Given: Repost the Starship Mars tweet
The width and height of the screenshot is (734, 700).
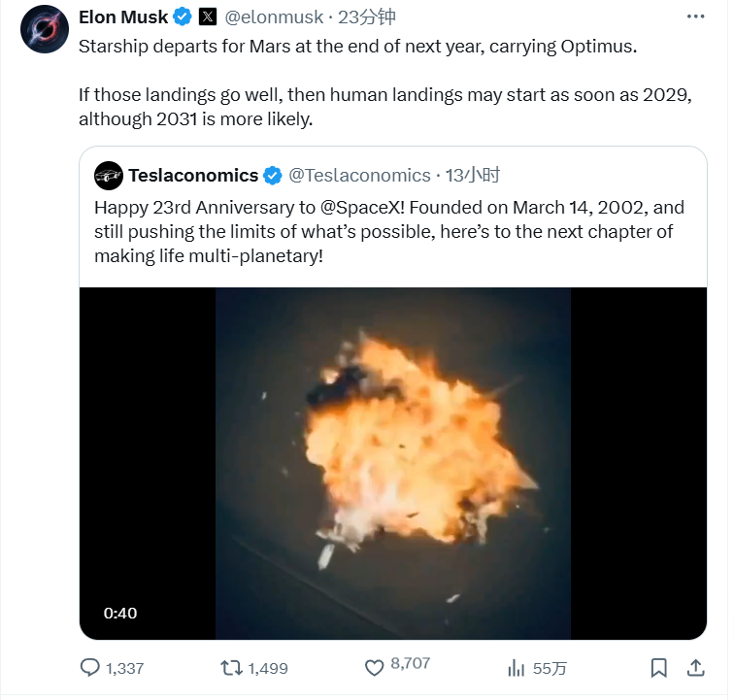Looking at the screenshot, I should 232,668.
